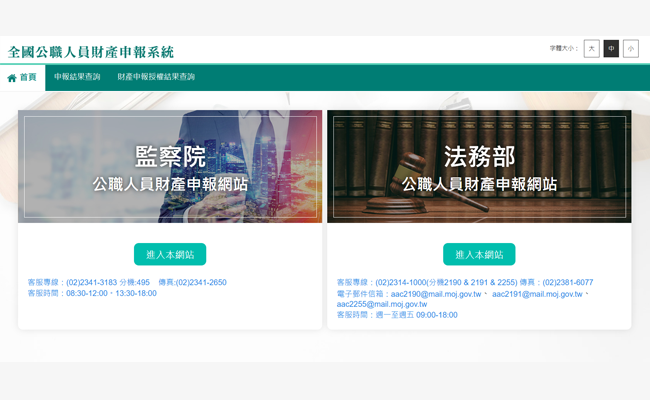Set font size to small (小)

point(630,48)
